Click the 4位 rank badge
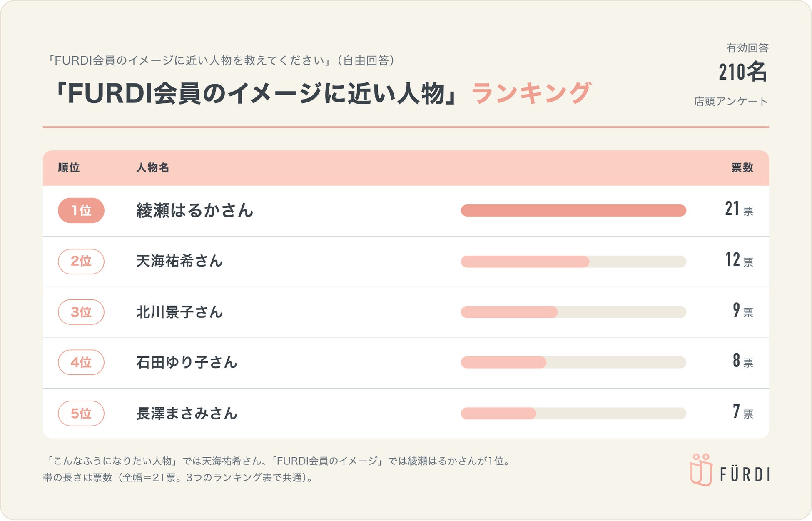 (x=81, y=362)
